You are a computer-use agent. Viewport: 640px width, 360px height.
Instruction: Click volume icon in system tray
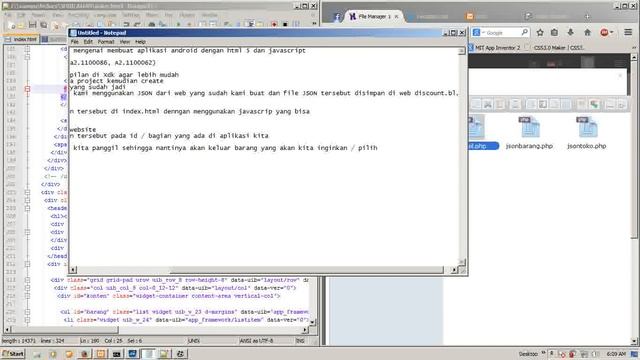point(595,354)
